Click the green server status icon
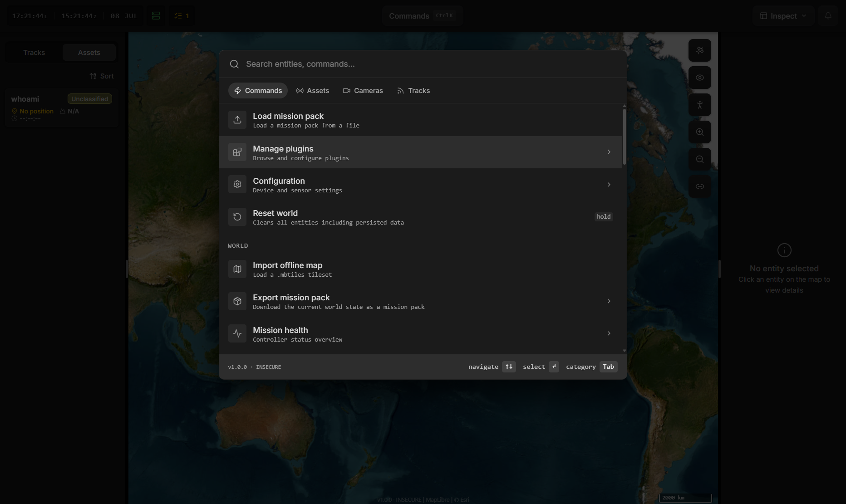 tap(156, 16)
